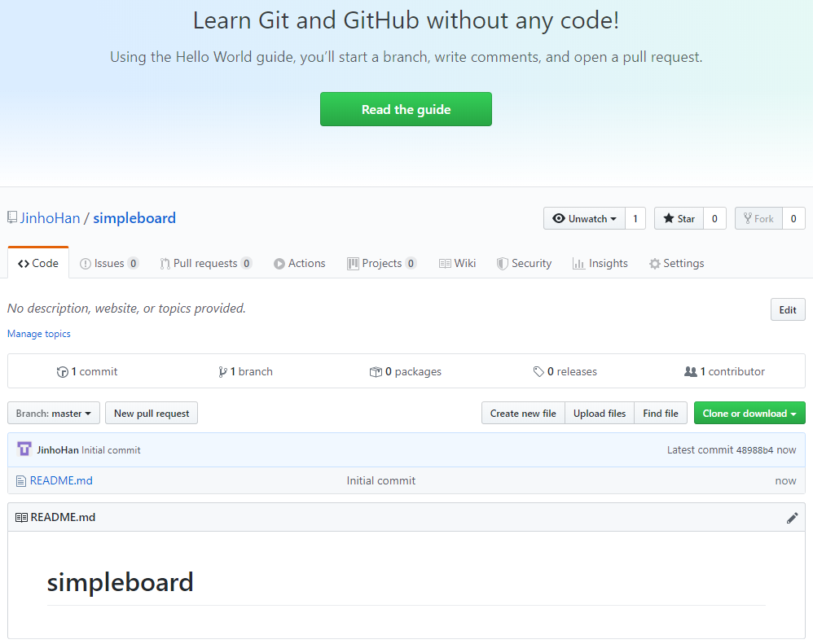
Task: Click the repository book icon beside JinhoHan
Action: [x=12, y=217]
